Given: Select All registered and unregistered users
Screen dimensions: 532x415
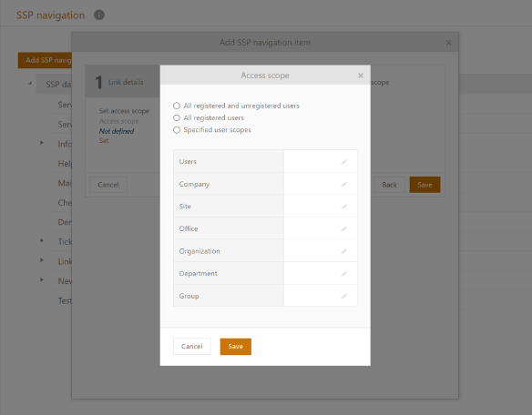Looking at the screenshot, I should [x=177, y=106].
